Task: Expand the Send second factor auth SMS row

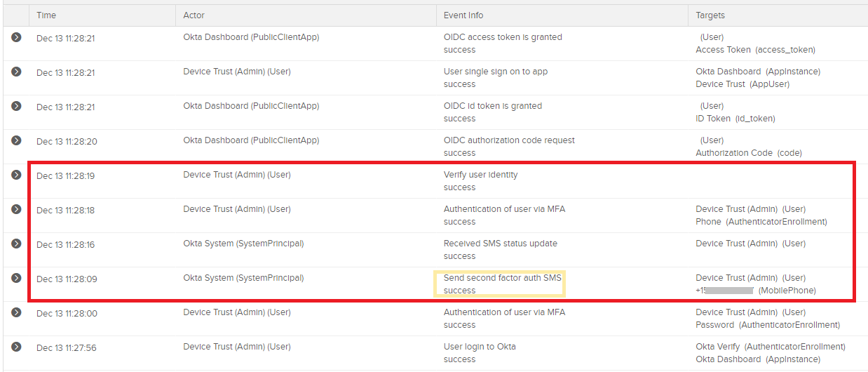Action: [x=16, y=278]
